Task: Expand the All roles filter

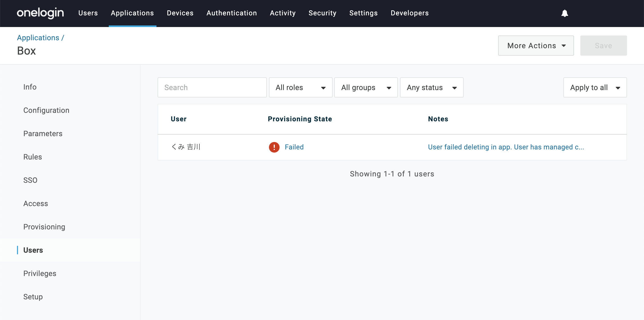Action: tap(301, 87)
